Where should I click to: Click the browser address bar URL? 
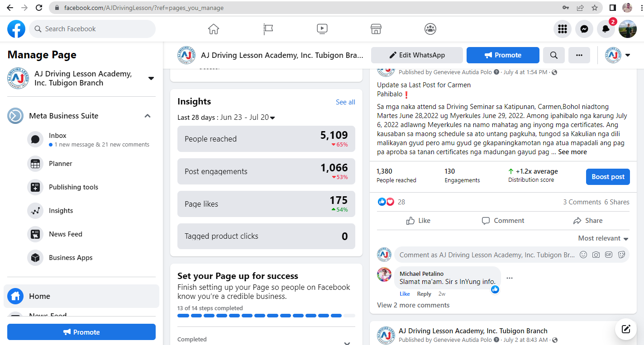coord(144,8)
